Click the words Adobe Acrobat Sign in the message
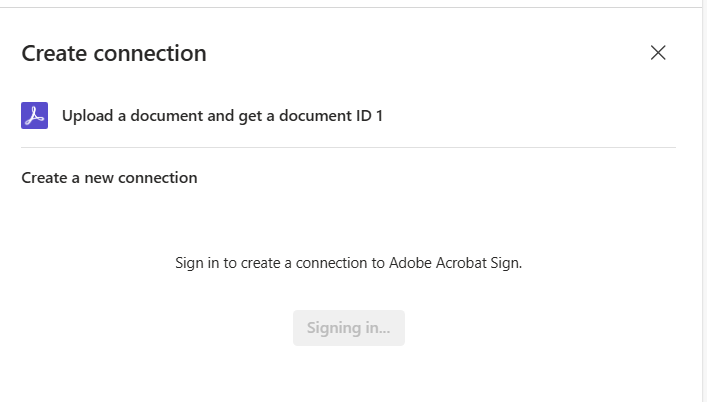 tap(455, 263)
